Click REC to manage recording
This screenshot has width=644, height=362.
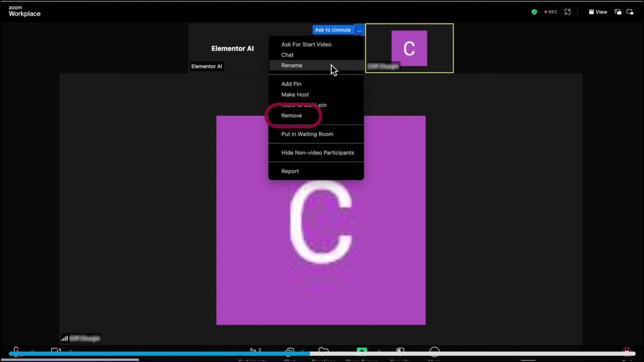(x=550, y=12)
